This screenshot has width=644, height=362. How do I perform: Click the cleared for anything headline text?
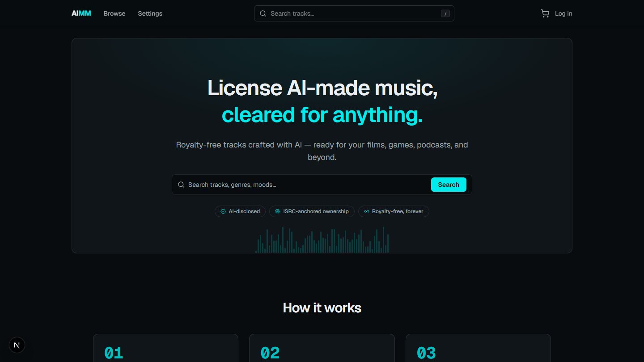pos(322,115)
